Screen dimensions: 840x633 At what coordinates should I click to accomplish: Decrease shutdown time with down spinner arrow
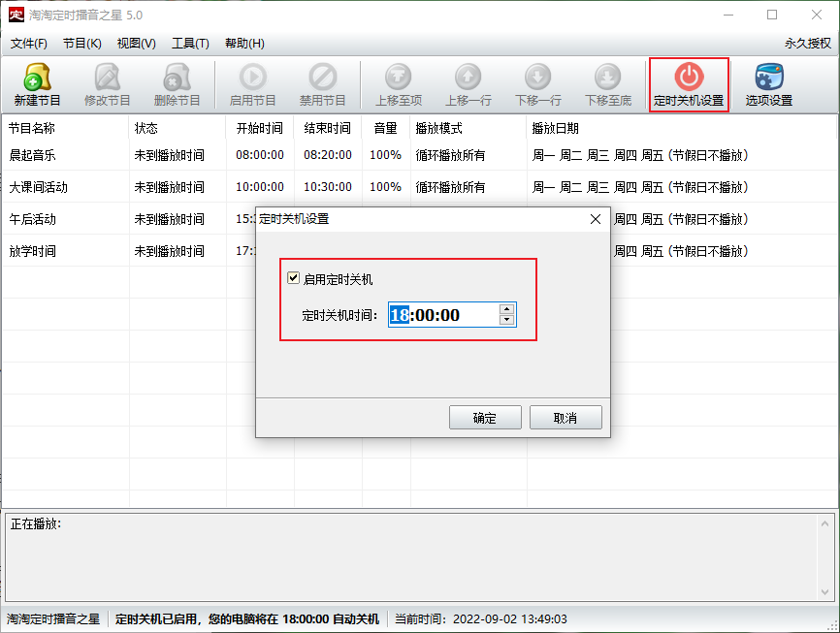[x=506, y=320]
